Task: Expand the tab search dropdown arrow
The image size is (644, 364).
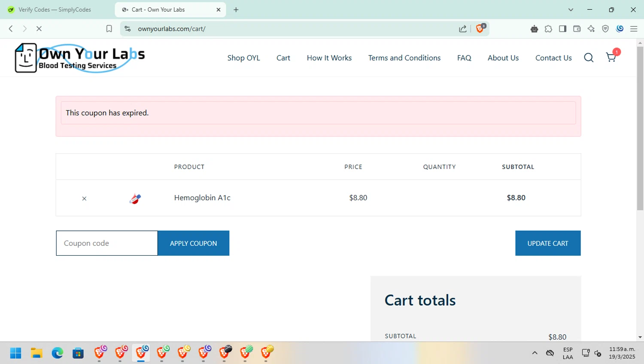Action: point(571,9)
